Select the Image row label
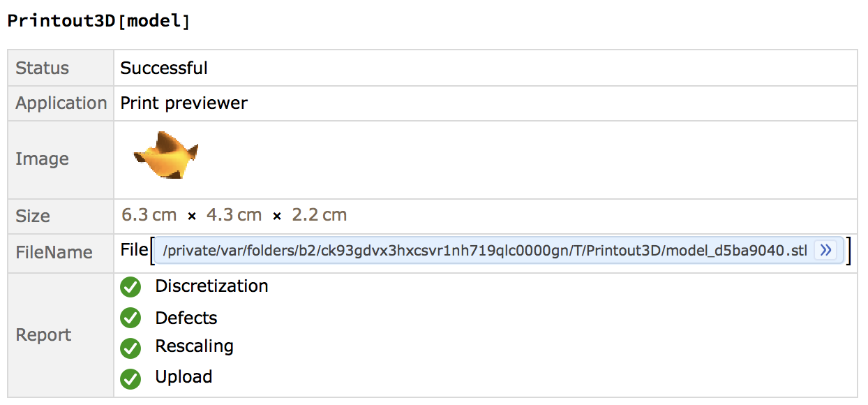868x405 pixels. point(42,159)
